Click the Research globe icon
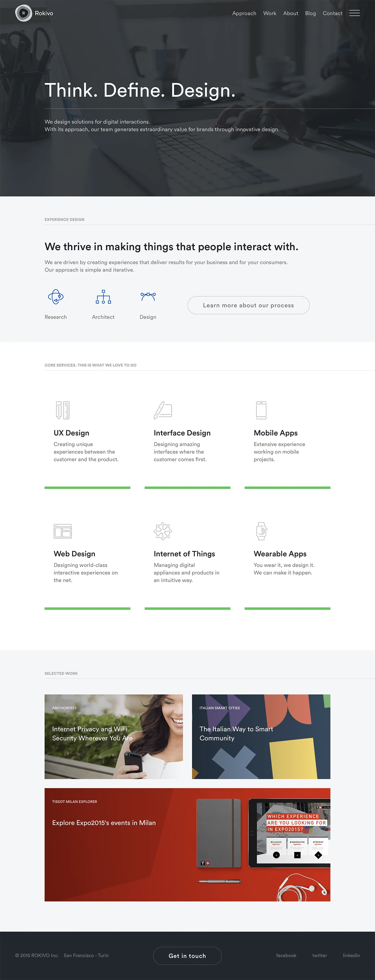Screen dimensions: 375x980 click(56, 297)
